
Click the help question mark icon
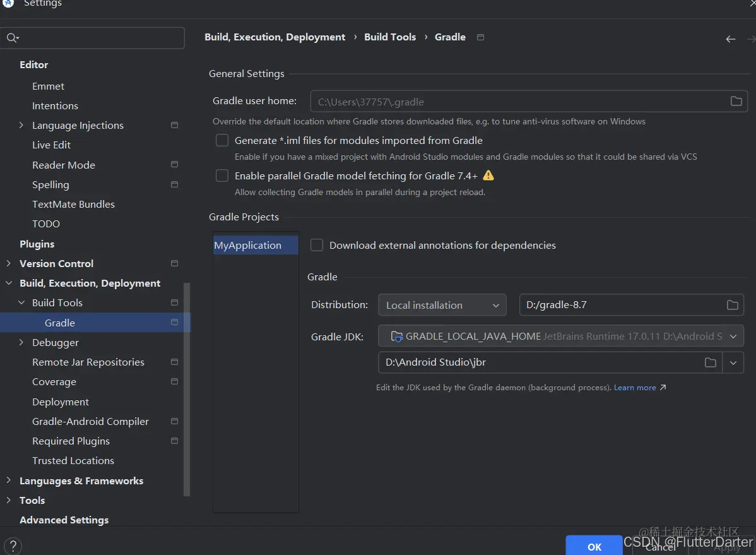click(13, 544)
